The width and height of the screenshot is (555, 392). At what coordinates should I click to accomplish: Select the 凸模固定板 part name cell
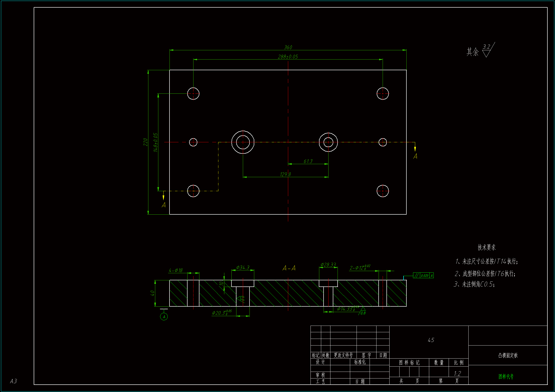pyautogui.click(x=508, y=355)
